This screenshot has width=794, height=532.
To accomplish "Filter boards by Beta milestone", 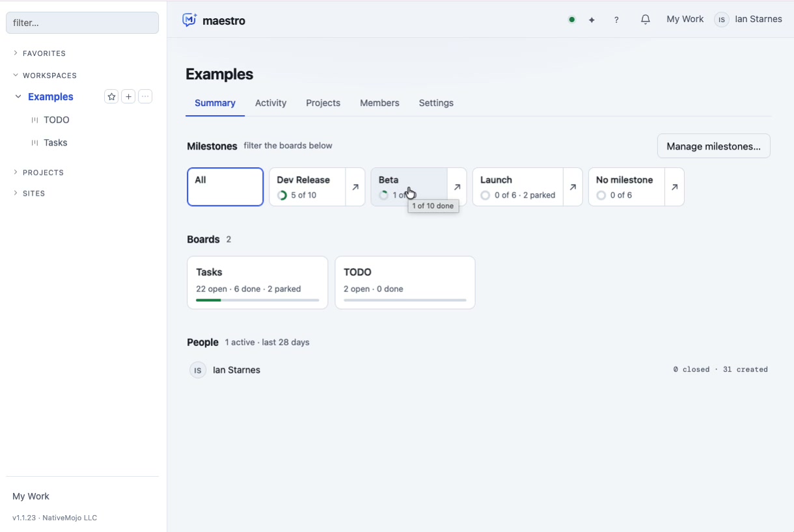I will pos(409,187).
